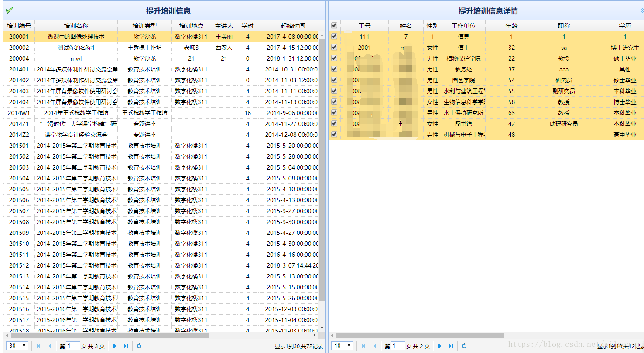This screenshot has width=644, height=353.
Task: Sort by the 培训名称 column header
Action: point(77,25)
